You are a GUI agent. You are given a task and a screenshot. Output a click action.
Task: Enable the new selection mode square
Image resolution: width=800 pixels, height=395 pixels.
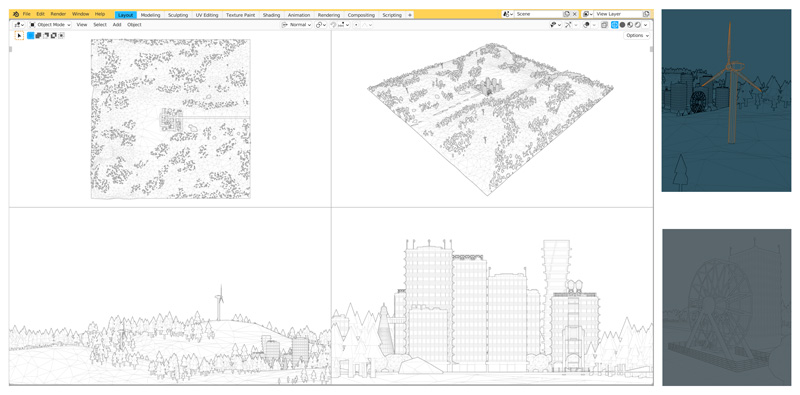31,35
